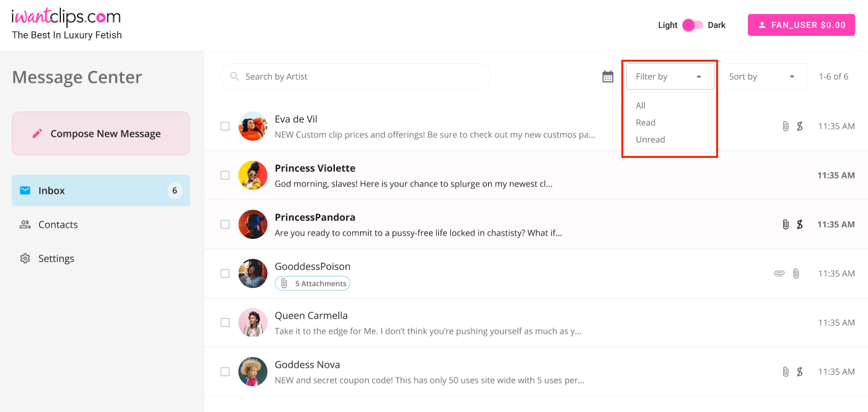This screenshot has height=412, width=868.
Task: Open GooddessPoison's avatar
Action: (253, 273)
